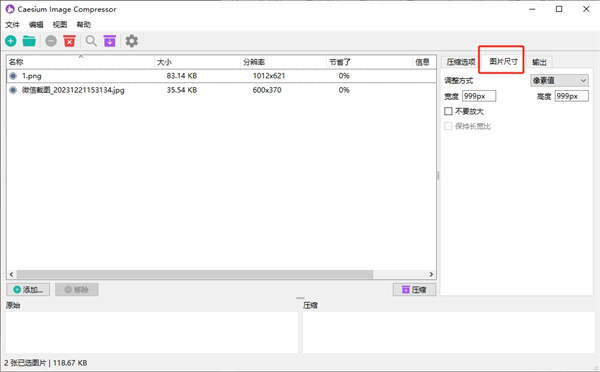The height and width of the screenshot is (372, 600).
Task: Sort by the 节省了 column header
Action: point(370,62)
